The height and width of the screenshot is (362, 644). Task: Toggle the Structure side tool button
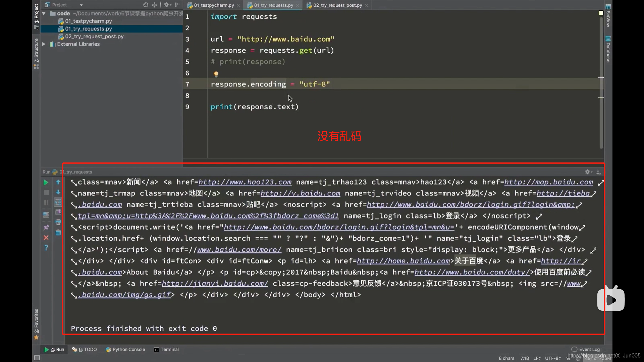coord(36,54)
